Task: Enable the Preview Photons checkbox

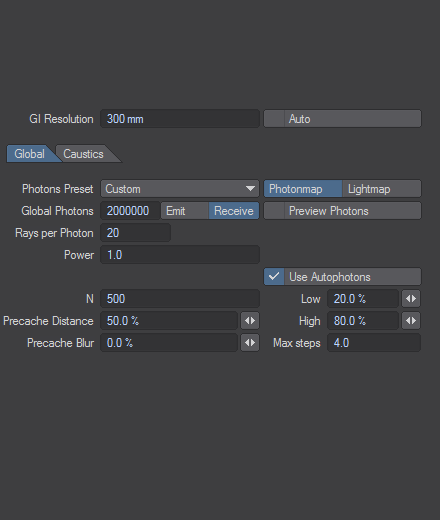Action: pos(274,211)
